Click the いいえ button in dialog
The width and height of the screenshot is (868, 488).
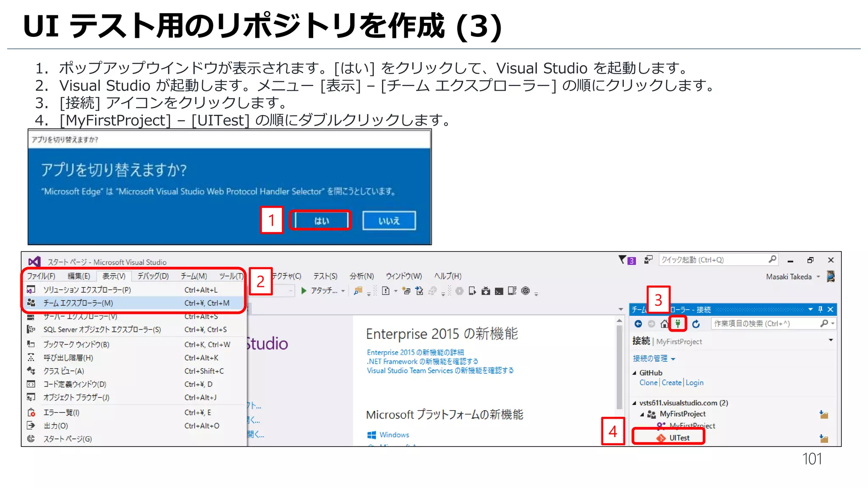[389, 220]
